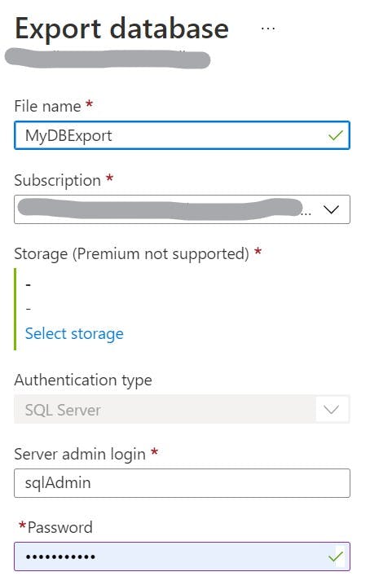Click the Password label text
This screenshot has width=392, height=585.
coord(59,527)
